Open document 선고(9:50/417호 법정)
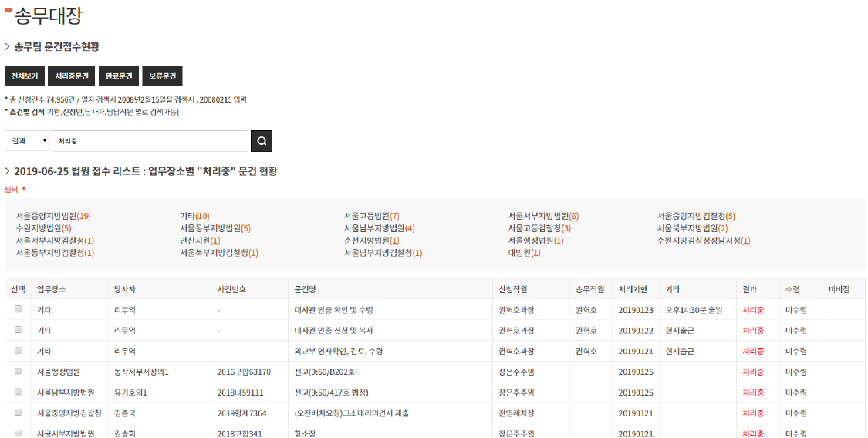Viewport: 868px width, 438px height. point(331,393)
